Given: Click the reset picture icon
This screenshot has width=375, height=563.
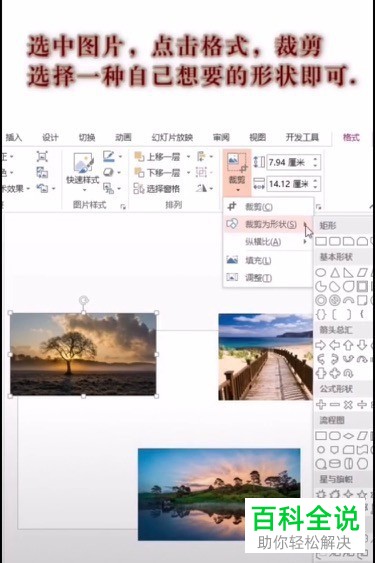Looking at the screenshot, I should pyautogui.click(x=42, y=188).
